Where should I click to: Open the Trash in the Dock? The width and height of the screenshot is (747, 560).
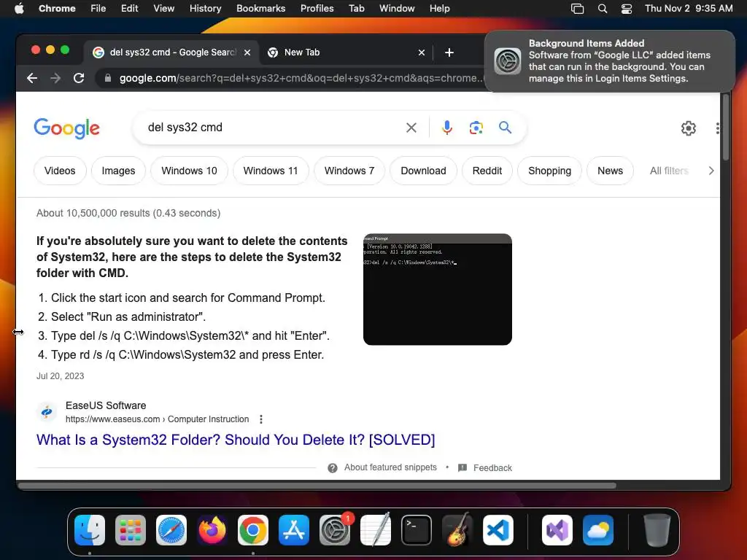[x=657, y=530]
